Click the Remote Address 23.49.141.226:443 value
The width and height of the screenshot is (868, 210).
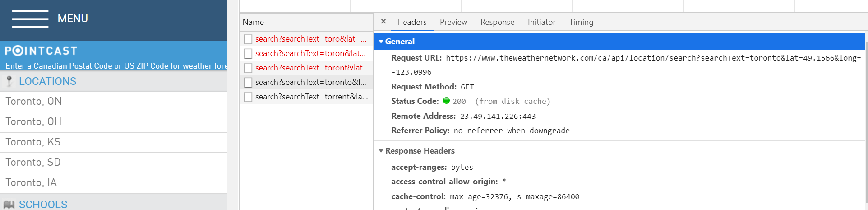498,117
